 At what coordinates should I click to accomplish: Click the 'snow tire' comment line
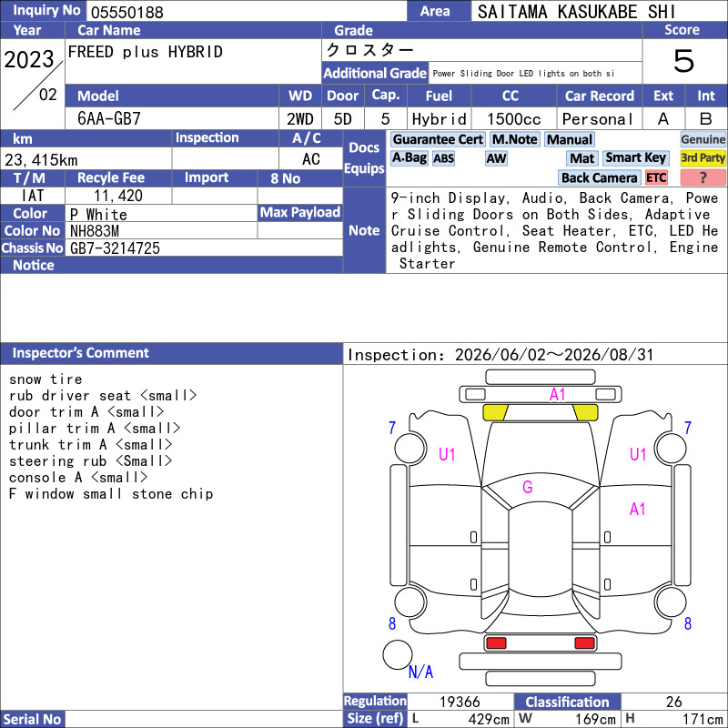(45, 379)
